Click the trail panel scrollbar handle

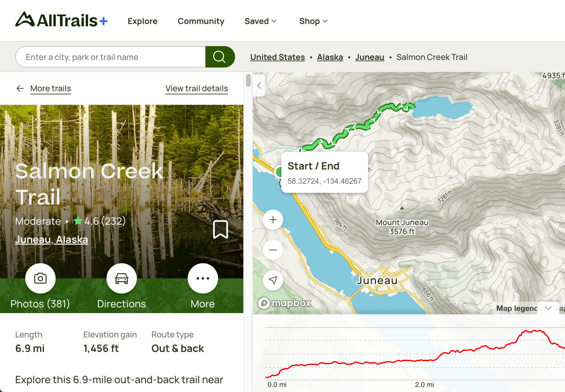[x=248, y=80]
